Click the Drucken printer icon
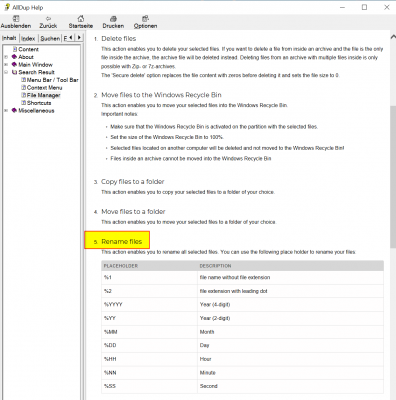This screenshot has height=400, width=396. tap(113, 19)
